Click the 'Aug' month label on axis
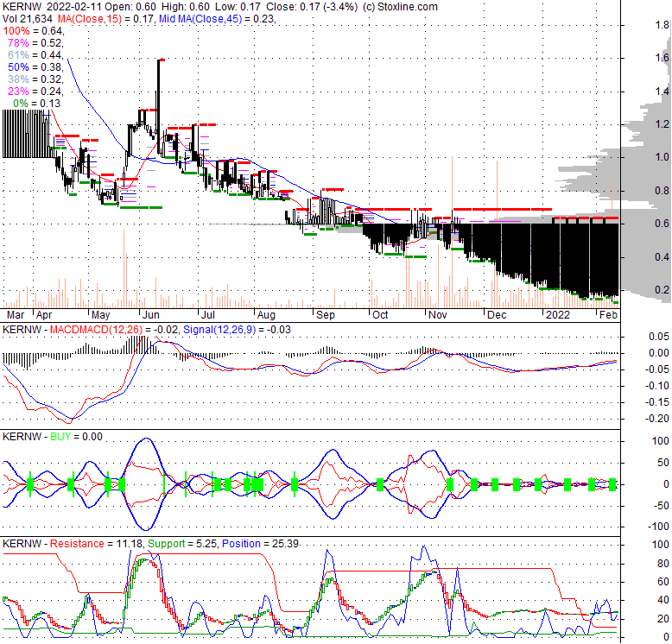672x644 pixels. click(266, 315)
